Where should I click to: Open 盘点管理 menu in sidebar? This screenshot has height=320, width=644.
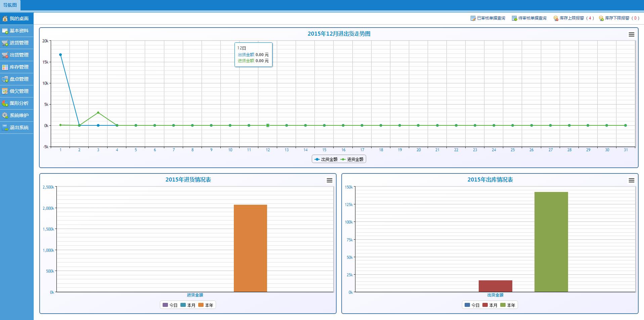coord(19,79)
